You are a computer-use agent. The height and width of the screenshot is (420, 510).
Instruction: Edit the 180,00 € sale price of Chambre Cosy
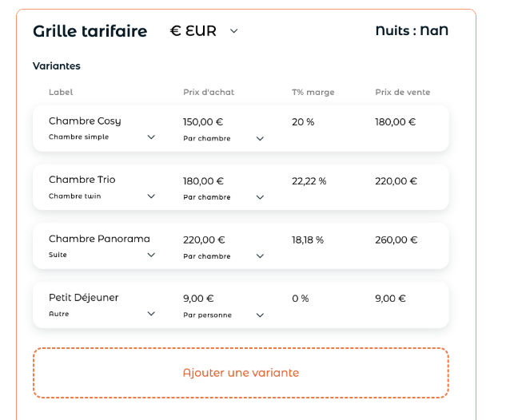396,122
